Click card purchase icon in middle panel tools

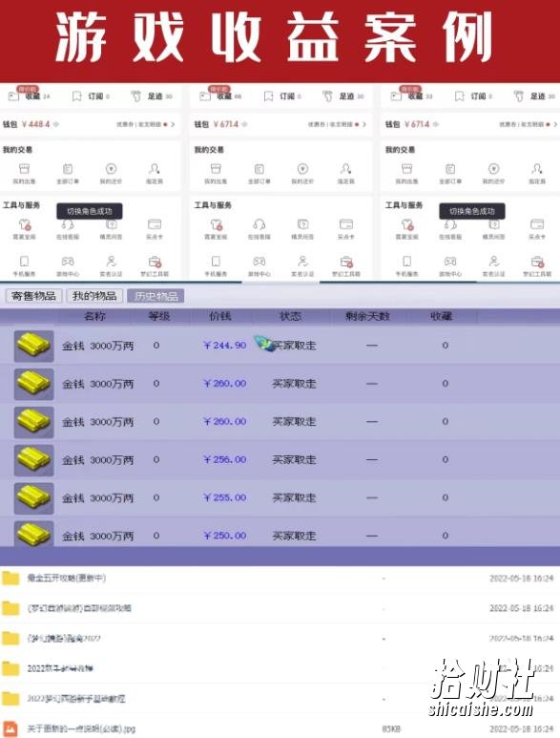[346, 224]
